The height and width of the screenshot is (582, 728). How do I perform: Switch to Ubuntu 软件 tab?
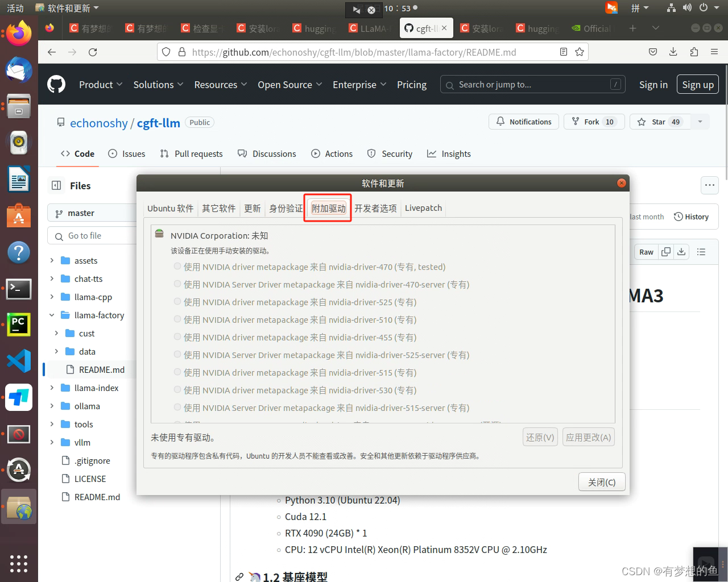pos(170,208)
